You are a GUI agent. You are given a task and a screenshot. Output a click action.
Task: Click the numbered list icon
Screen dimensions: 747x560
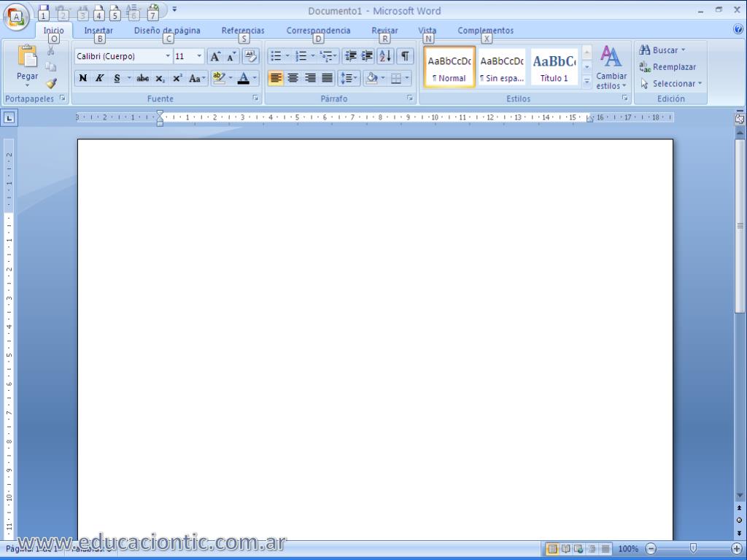tap(301, 56)
